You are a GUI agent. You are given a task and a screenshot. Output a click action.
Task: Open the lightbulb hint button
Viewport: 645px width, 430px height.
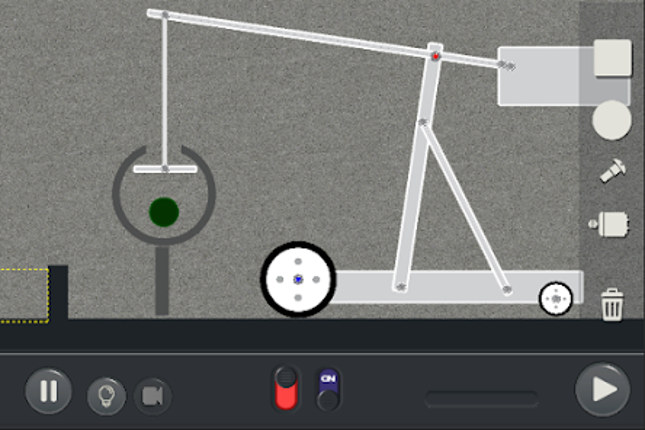click(106, 396)
